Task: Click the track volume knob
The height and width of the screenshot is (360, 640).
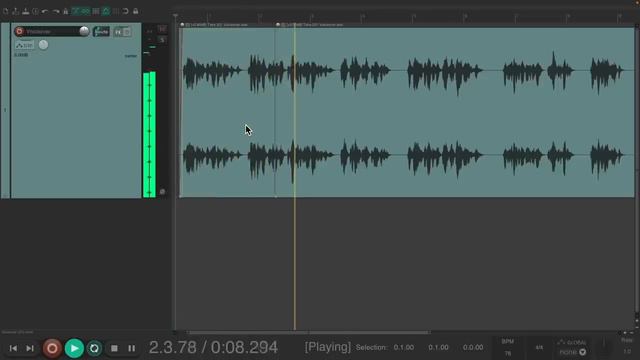Action: point(84,31)
